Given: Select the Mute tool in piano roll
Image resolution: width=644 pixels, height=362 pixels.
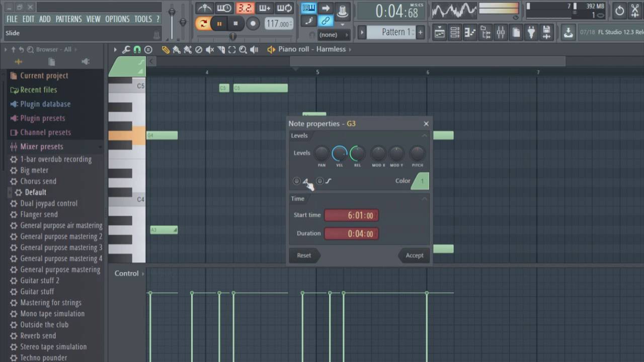Looking at the screenshot, I should click(210, 49).
